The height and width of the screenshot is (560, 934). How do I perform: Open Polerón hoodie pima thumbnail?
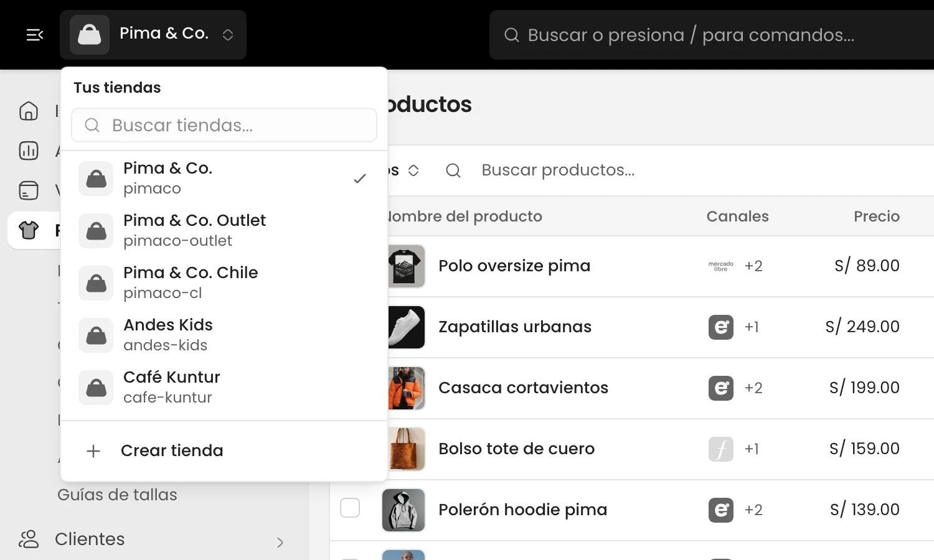pos(403,510)
